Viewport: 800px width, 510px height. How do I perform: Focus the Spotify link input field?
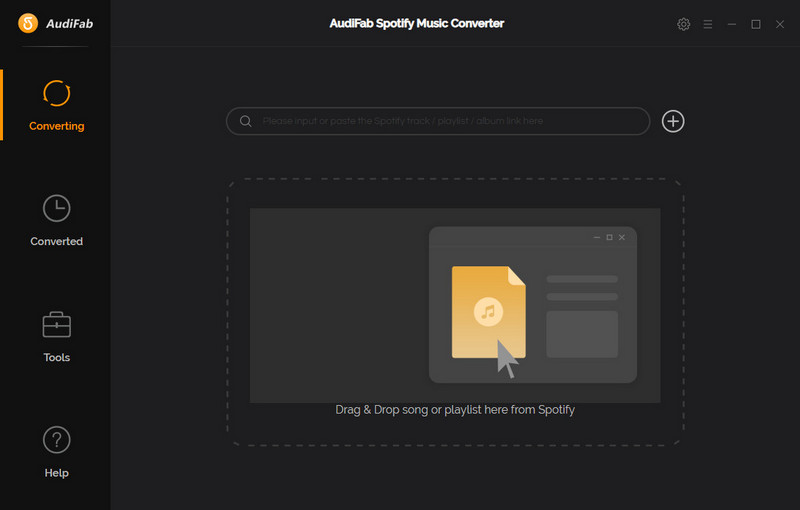[438, 121]
